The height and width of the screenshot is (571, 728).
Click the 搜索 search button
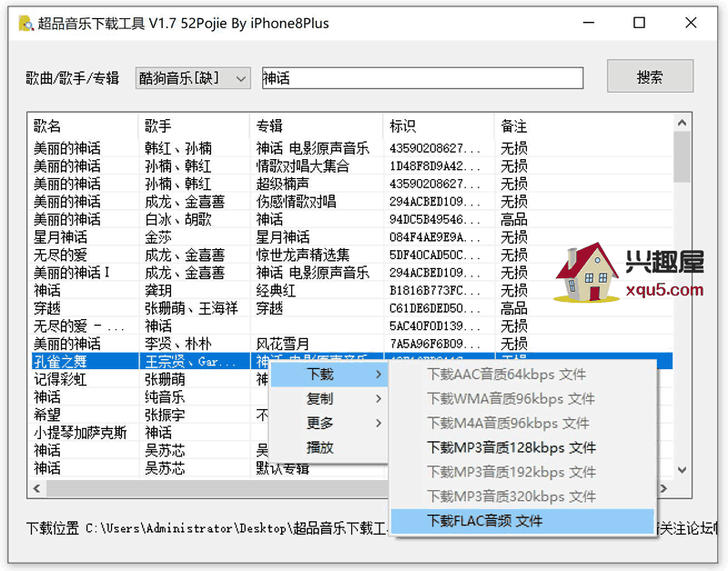click(650, 76)
